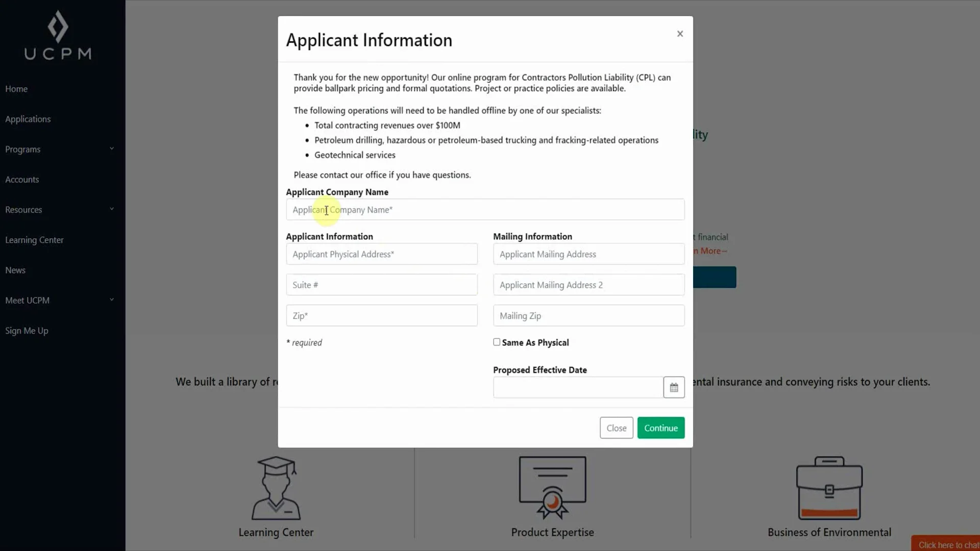Screen dimensions: 980x551
Task: Open the calendar date picker icon
Action: (x=674, y=388)
